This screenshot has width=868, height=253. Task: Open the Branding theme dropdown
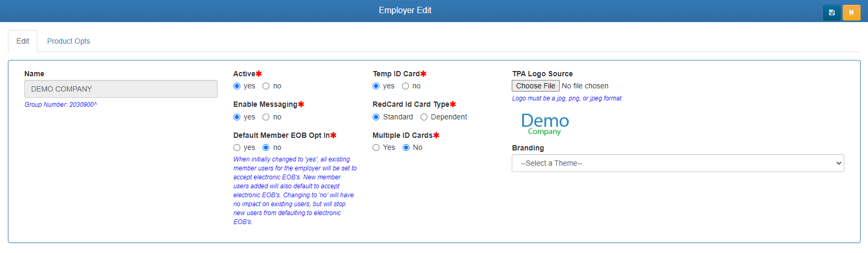[x=678, y=163]
